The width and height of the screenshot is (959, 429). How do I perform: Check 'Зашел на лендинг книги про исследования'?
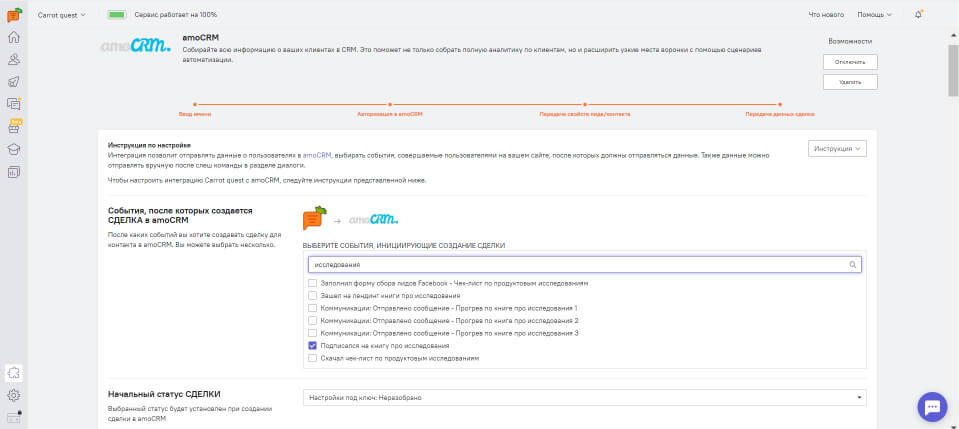[313, 296]
